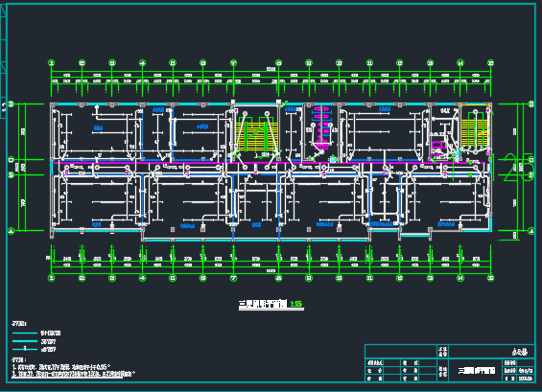Select the white drawing title below the plan
Screen dimensions: 542x392
(263, 304)
